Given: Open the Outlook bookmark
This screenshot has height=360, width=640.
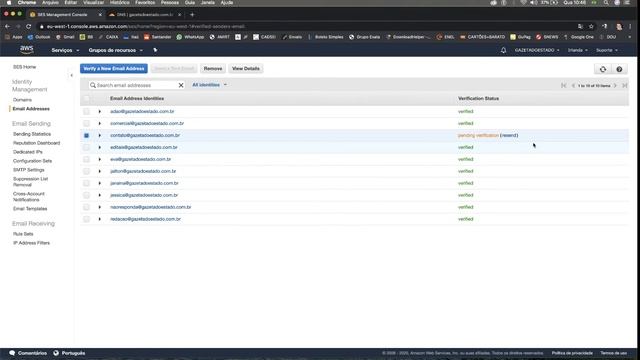Looking at the screenshot, I should tap(39, 37).
